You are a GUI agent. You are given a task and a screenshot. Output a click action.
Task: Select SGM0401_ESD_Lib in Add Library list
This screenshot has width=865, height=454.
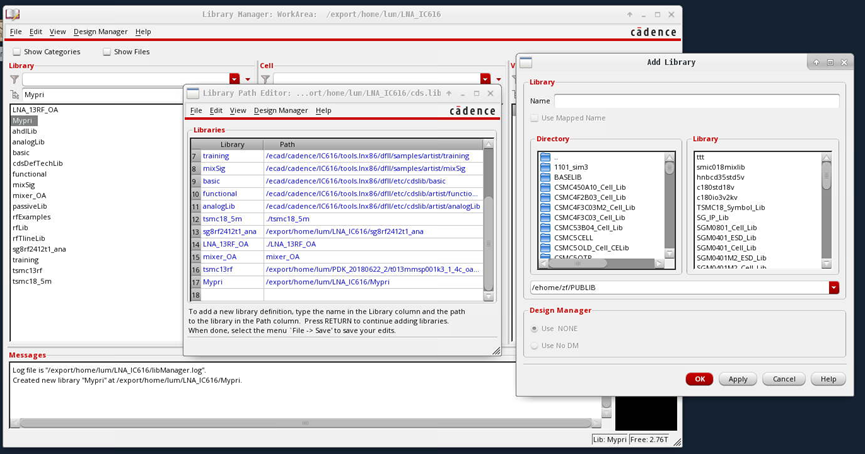pos(726,238)
